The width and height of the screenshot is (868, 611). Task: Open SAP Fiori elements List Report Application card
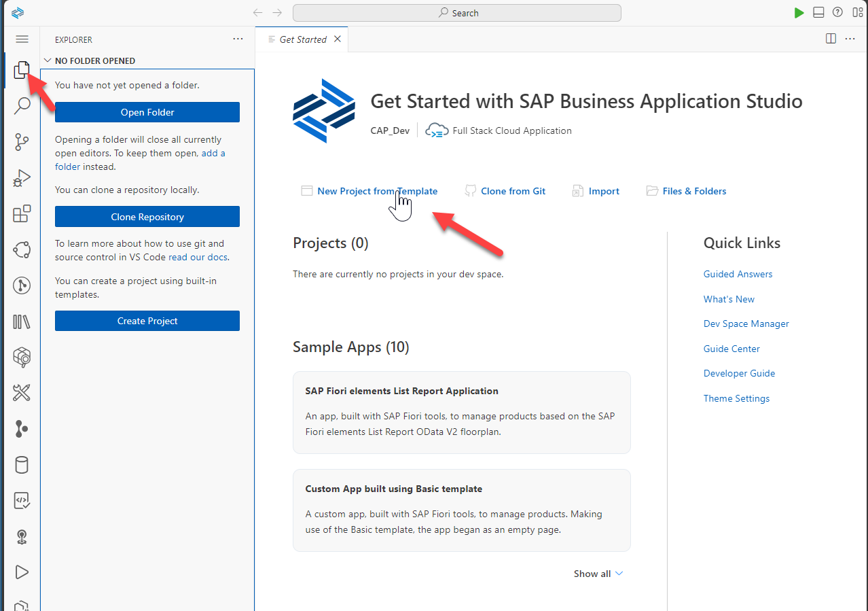click(x=462, y=413)
